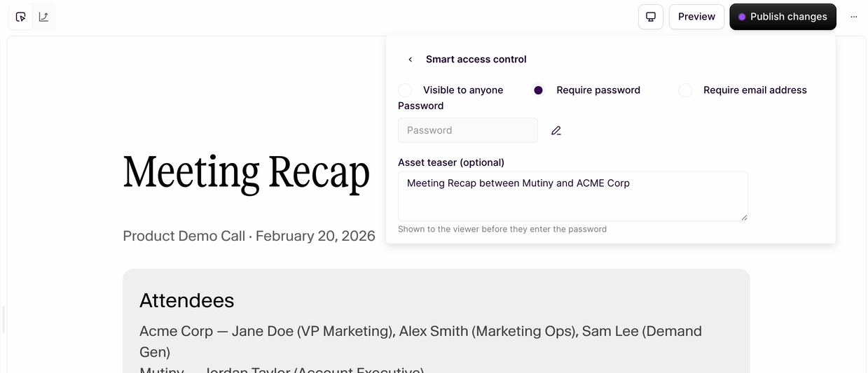Select the Require password radio button

coord(538,90)
